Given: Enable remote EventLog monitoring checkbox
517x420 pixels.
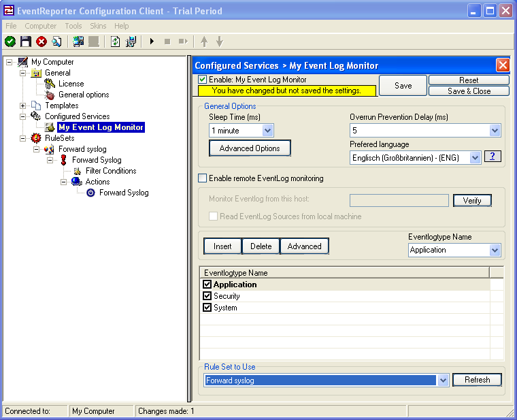Looking at the screenshot, I should click(x=203, y=178).
